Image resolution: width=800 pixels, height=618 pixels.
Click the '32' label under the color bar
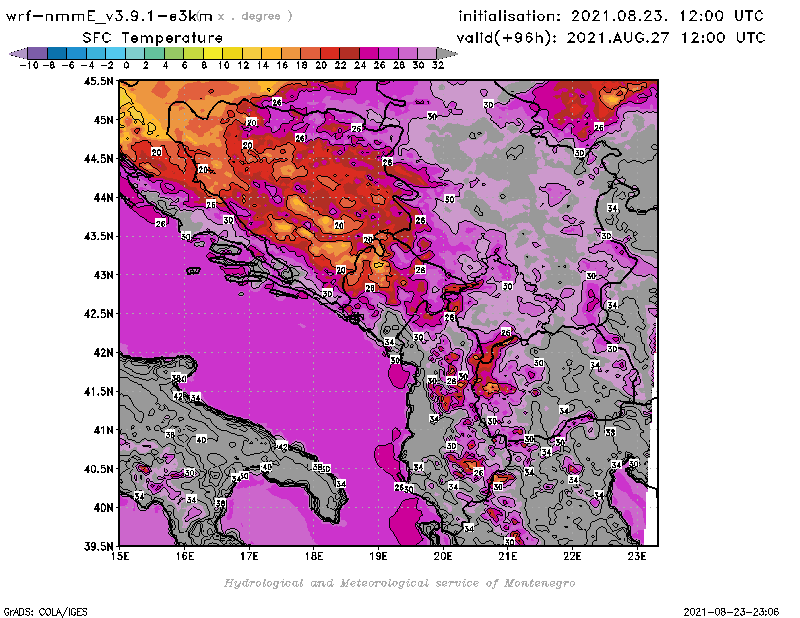[438, 65]
